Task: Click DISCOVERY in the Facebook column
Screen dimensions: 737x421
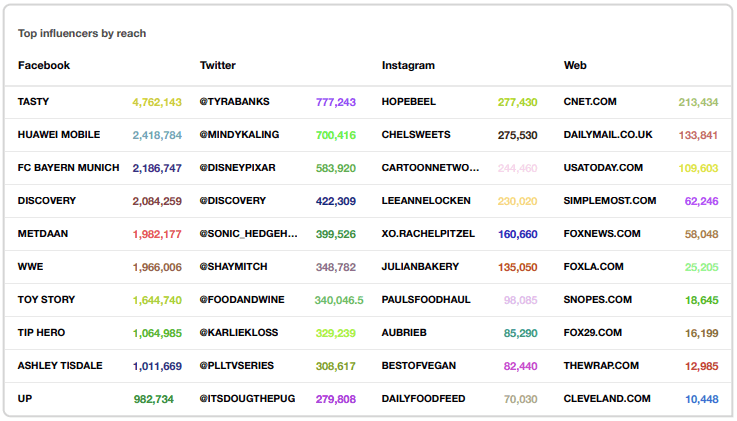Action: (x=47, y=201)
